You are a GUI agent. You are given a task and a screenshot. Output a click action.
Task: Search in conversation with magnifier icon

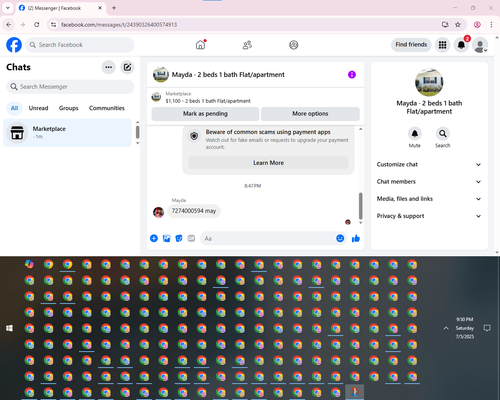442,134
